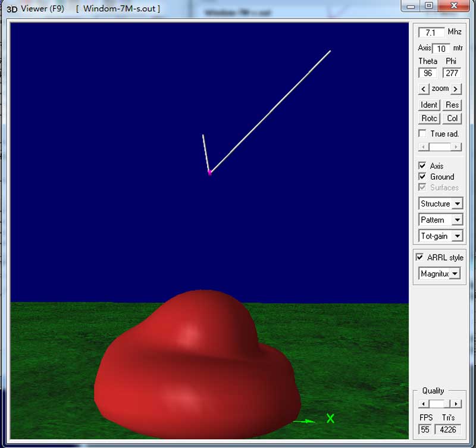
Task: Maximize the 3D Viewer window
Action: (428, 6)
